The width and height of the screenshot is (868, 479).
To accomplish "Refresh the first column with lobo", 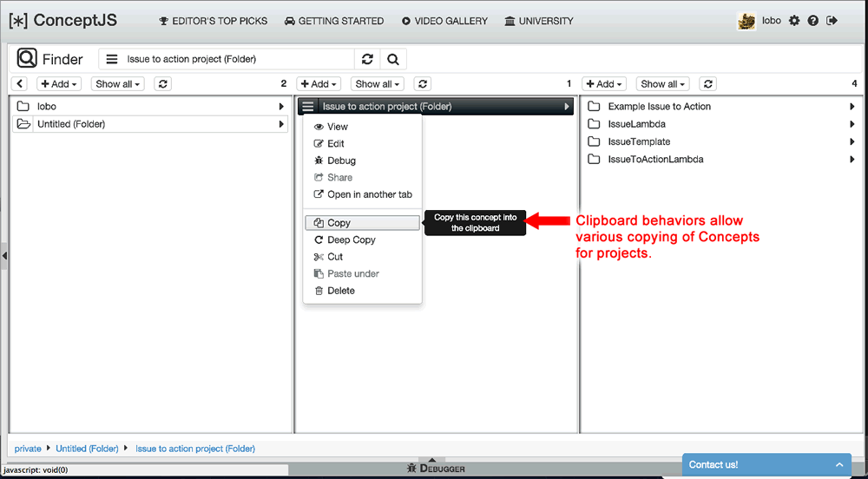I will pyautogui.click(x=162, y=84).
